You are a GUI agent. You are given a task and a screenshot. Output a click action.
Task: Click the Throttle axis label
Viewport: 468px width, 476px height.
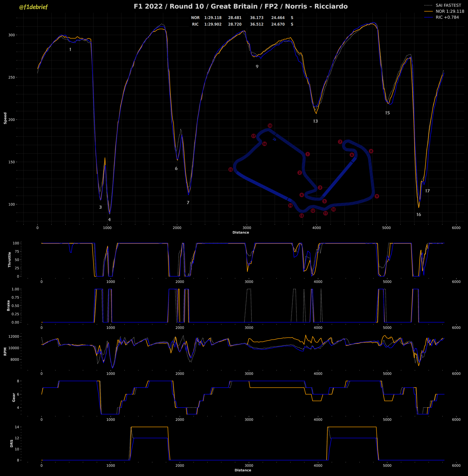point(10,259)
